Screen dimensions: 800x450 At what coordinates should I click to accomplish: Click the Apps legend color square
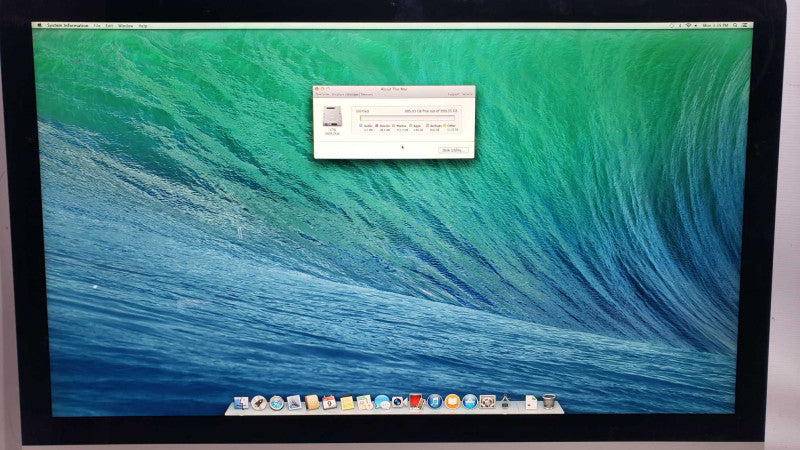pos(410,126)
